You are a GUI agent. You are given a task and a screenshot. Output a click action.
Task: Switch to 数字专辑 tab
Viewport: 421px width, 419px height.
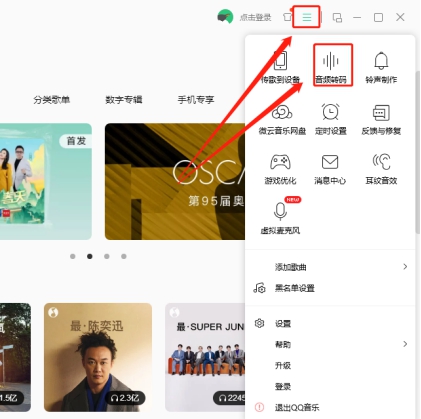tap(124, 100)
